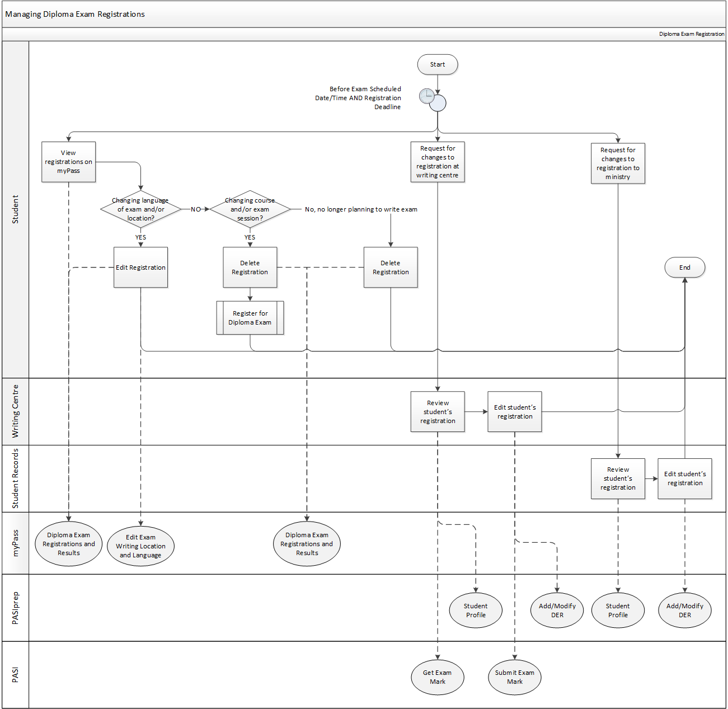Click the Register for Diploma Exam subprocess
This screenshot has width=728, height=709.
[250, 318]
